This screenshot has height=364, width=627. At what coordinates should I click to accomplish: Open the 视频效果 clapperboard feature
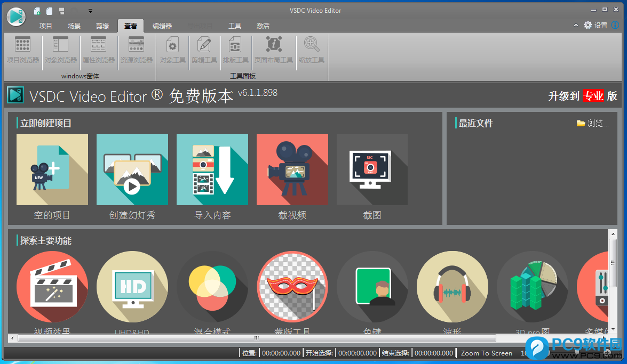point(52,287)
